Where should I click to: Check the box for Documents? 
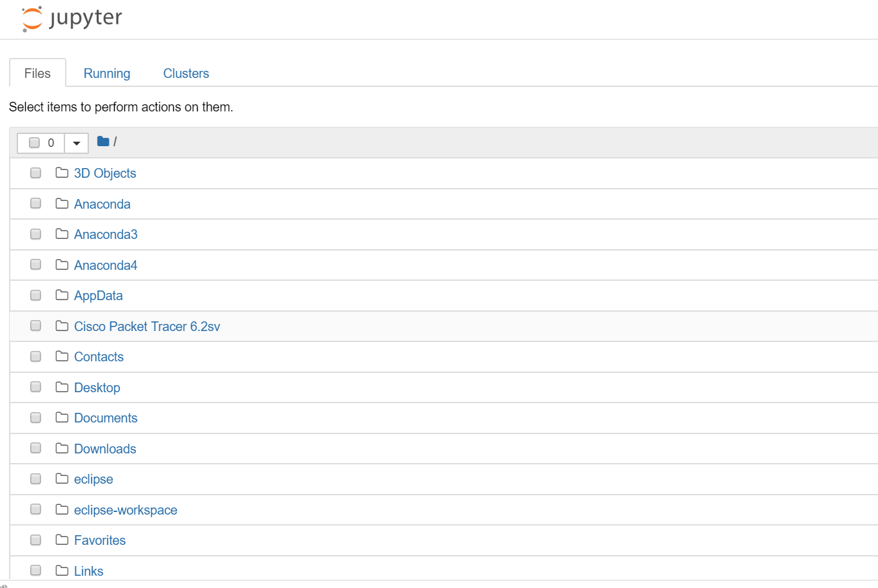point(35,417)
